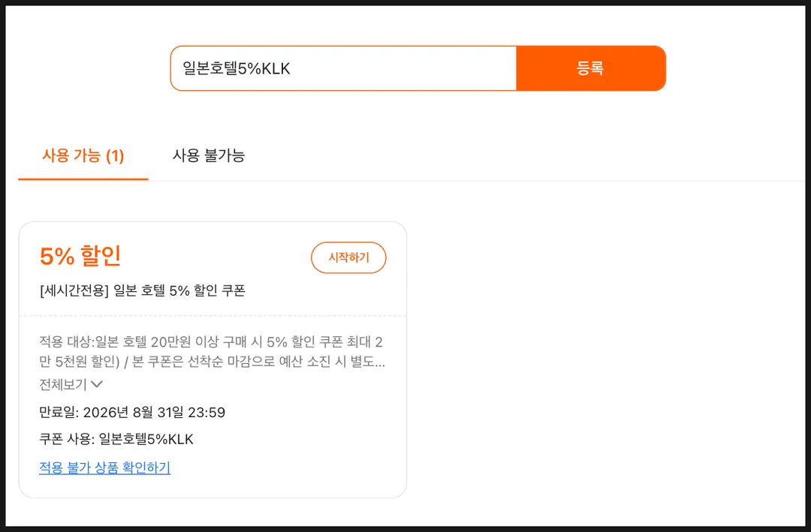
Task: Click the truncated 적용 대상 description text
Action: pyautogui.click(x=212, y=352)
